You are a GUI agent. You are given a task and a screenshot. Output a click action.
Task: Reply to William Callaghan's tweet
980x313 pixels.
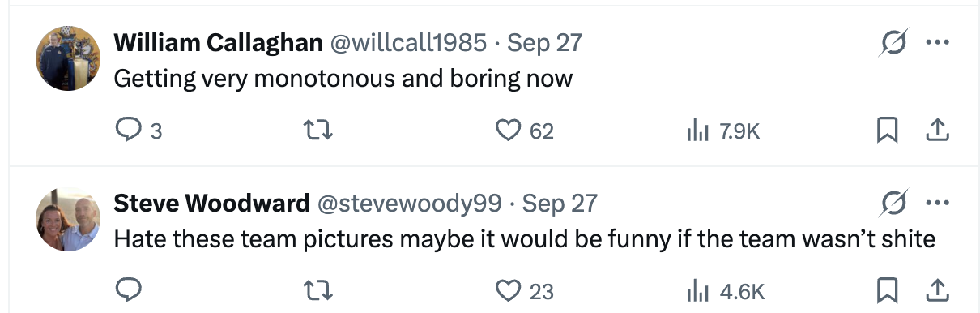click(129, 130)
